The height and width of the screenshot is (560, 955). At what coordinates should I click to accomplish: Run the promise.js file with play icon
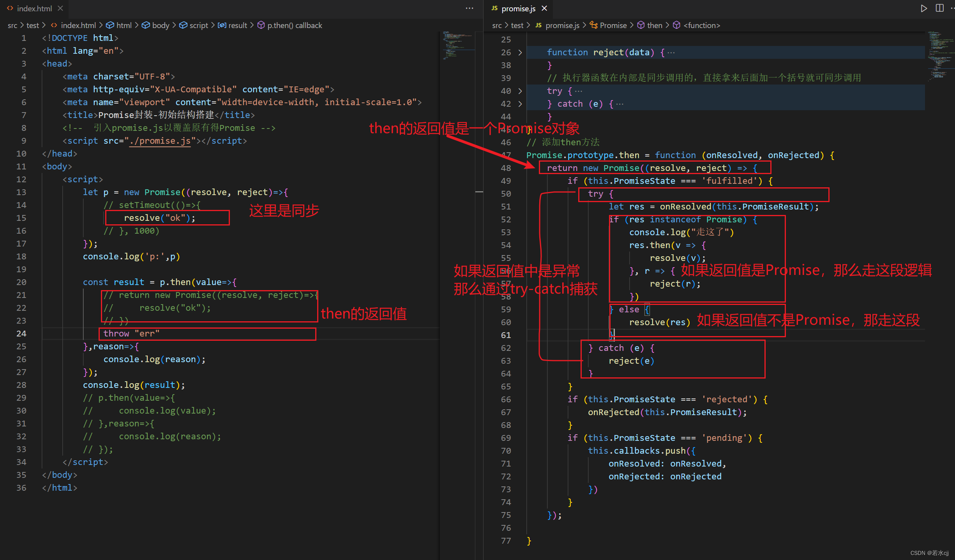coord(923,8)
